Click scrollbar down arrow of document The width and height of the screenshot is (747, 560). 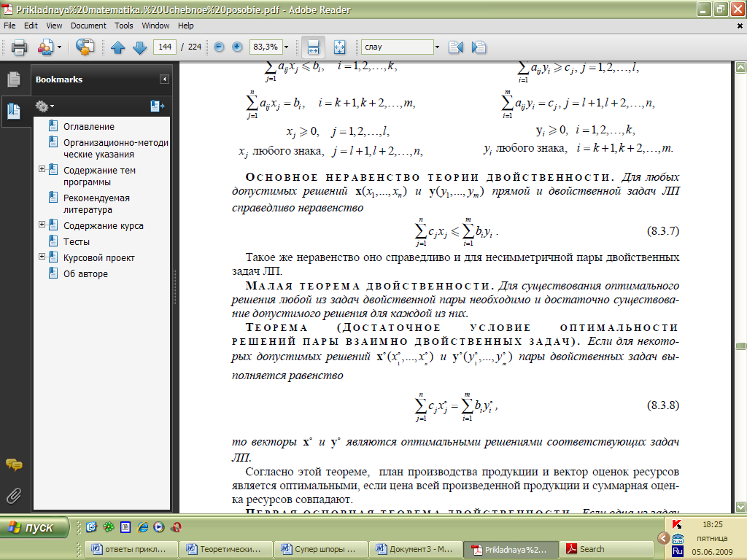click(x=740, y=507)
